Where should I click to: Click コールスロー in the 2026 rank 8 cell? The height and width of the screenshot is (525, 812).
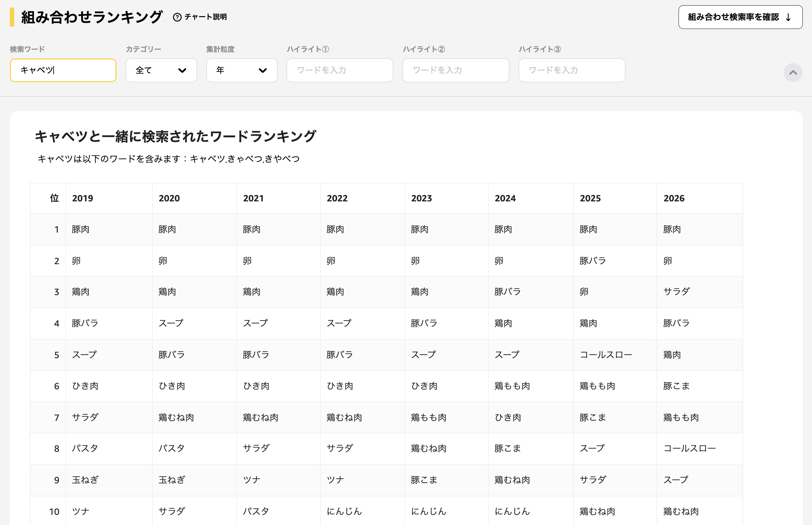tap(690, 448)
